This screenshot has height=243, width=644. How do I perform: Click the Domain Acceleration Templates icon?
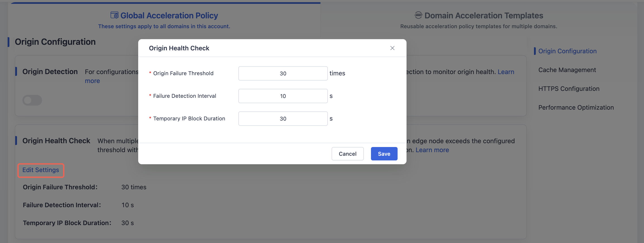point(418,15)
